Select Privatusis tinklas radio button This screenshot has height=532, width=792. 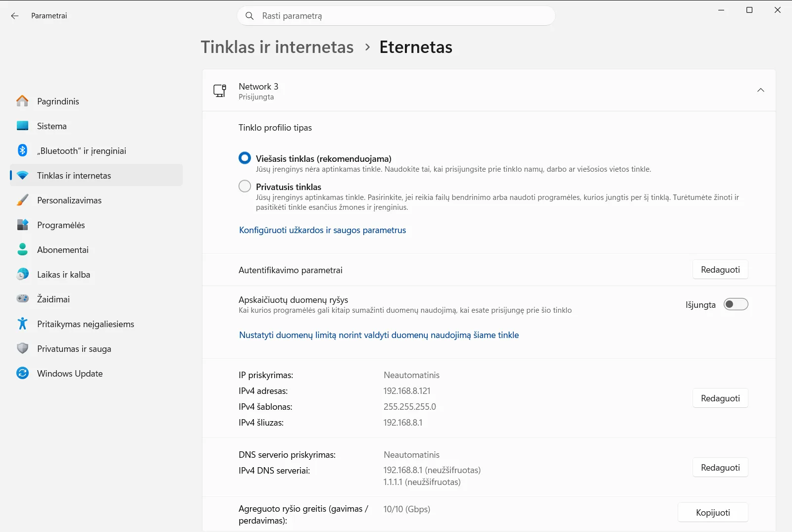tap(245, 186)
